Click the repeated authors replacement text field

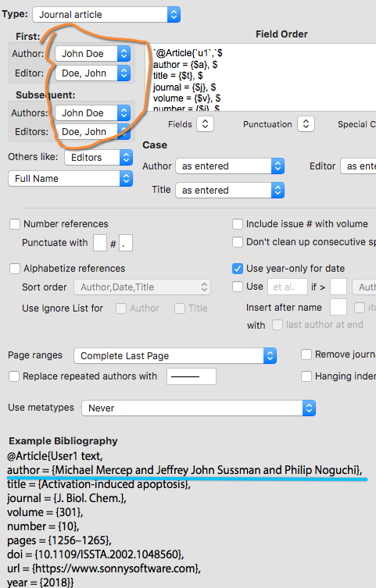click(x=192, y=376)
